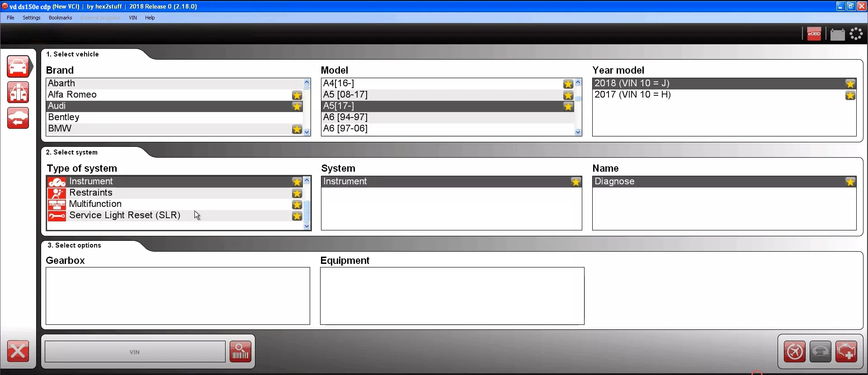Viewport: 868px width, 375px height.
Task: Toggle star for 2017 (VIN 10 = H)
Action: [x=850, y=95]
